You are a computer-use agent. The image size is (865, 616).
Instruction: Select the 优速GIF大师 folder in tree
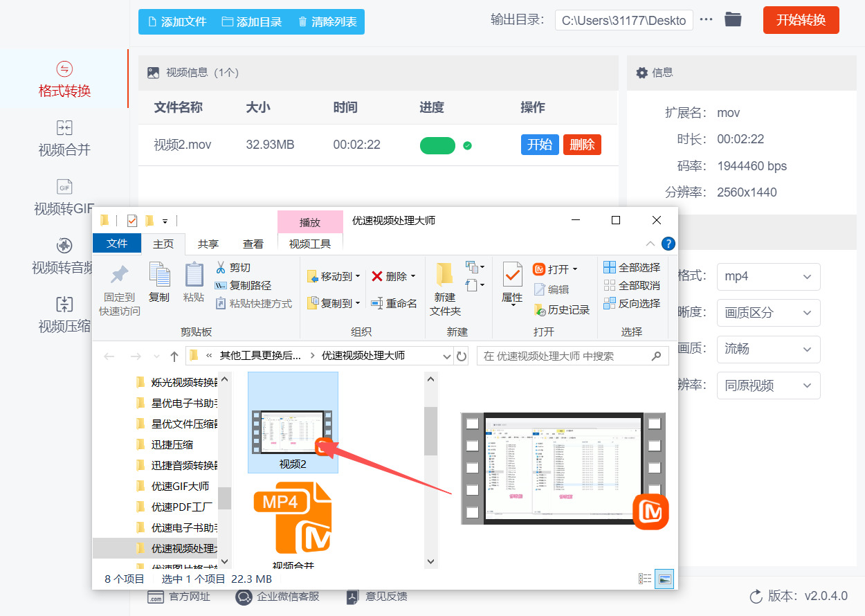pos(180,486)
